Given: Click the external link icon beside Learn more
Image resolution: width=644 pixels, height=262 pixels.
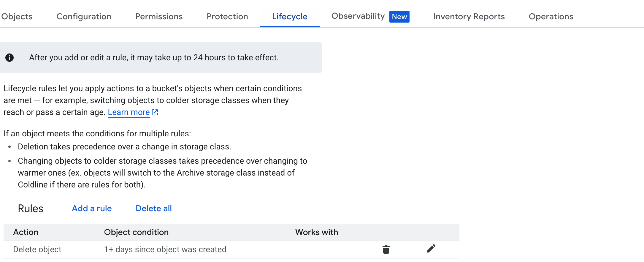Looking at the screenshot, I should point(155,112).
